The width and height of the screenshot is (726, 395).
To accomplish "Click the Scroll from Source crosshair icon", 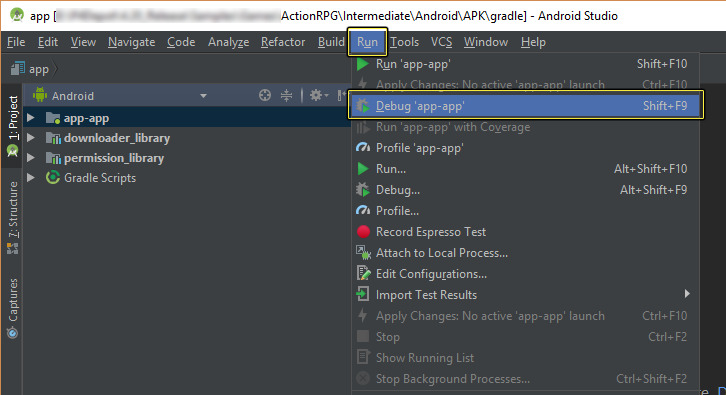I will coord(265,95).
